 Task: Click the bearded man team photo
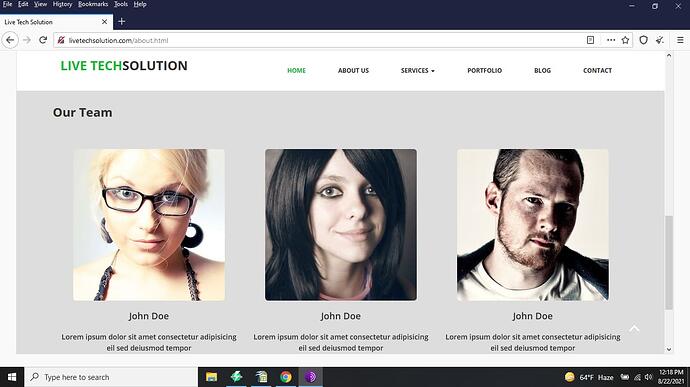click(x=532, y=225)
